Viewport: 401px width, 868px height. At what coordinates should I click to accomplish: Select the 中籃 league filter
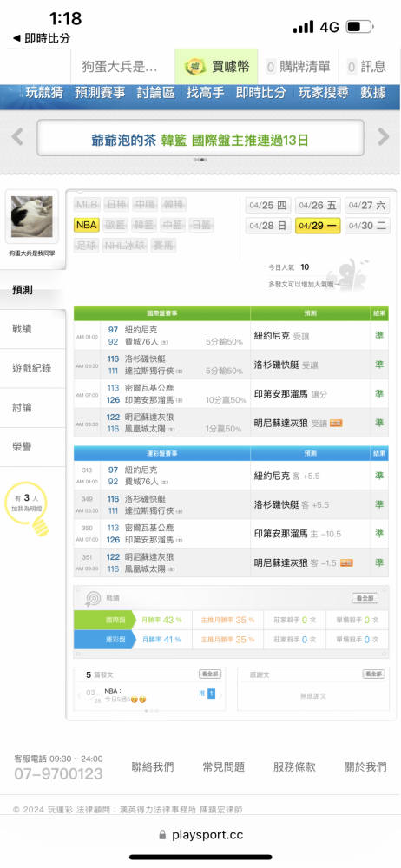point(174,225)
